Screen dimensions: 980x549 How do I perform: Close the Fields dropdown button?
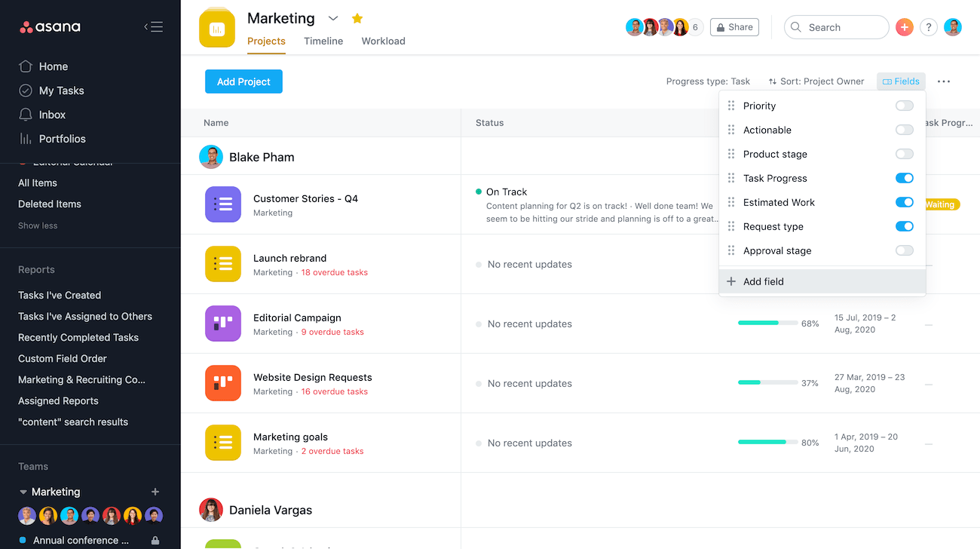click(901, 81)
